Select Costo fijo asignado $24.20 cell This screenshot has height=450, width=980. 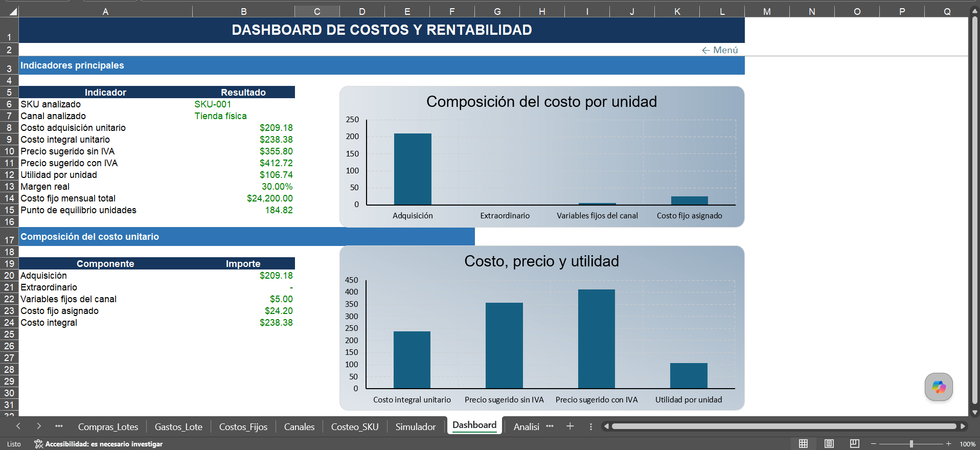(x=243, y=311)
